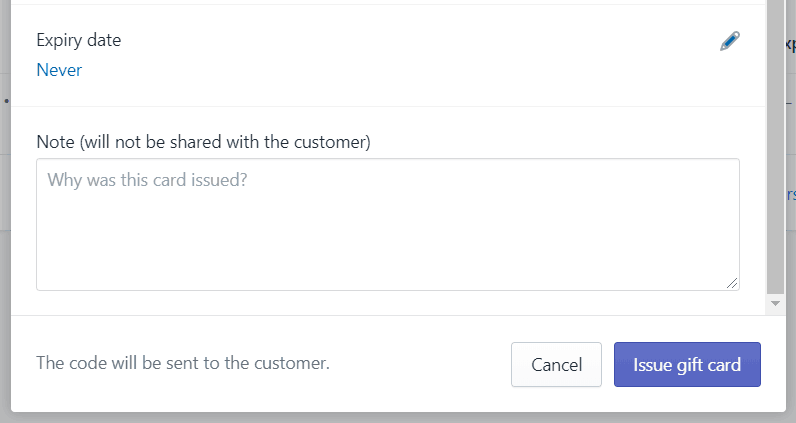Click the Note (will not be shared) label
796x423 pixels.
[204, 142]
